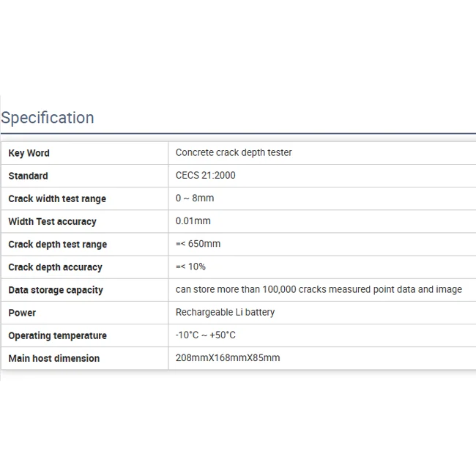Click the Specification heading
476x476 pixels.
coord(48,118)
